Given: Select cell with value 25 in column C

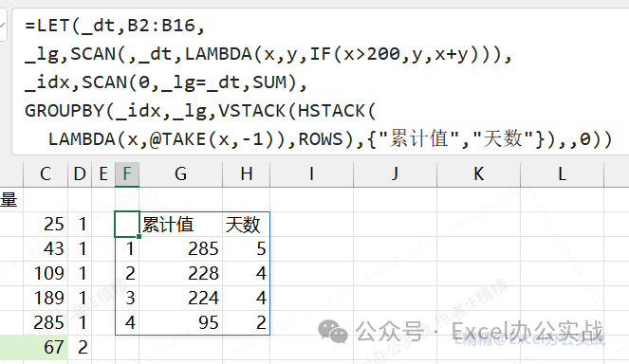Looking at the screenshot, I should pos(46,225).
